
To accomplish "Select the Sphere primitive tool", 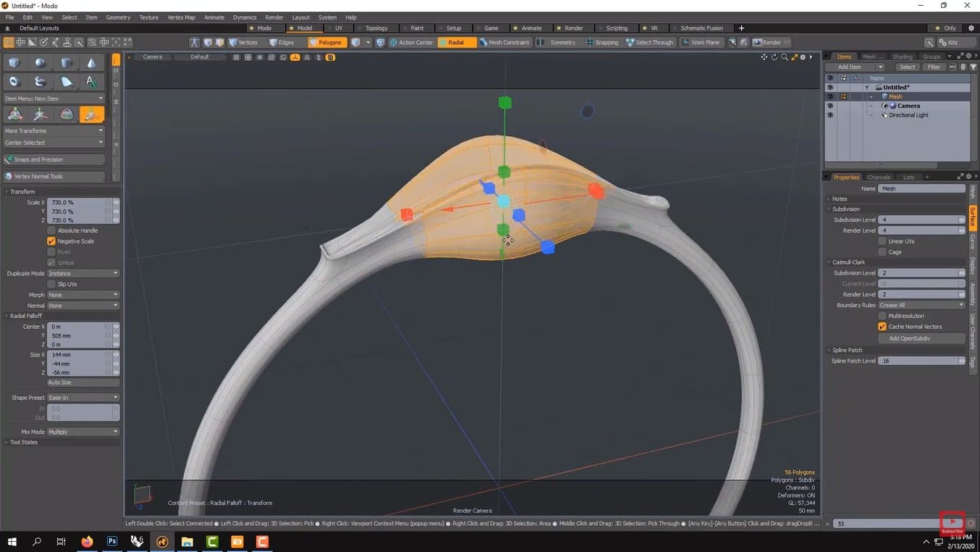I will (40, 63).
